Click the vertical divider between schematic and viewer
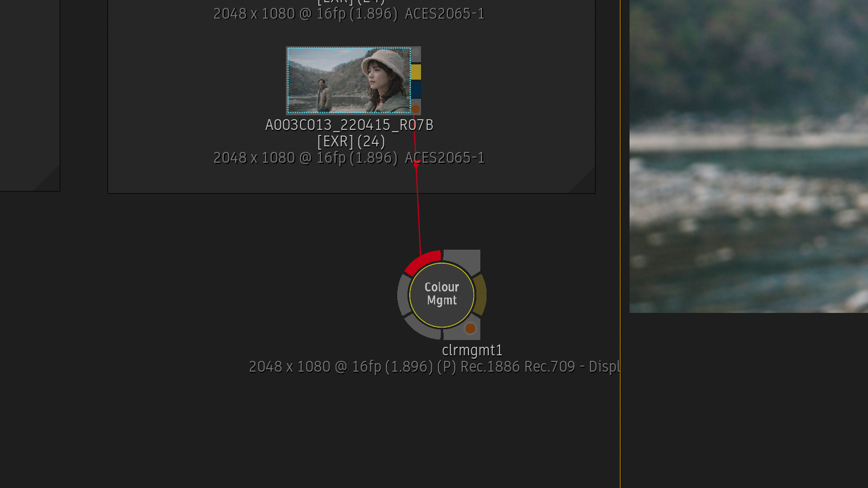The height and width of the screenshot is (488, 868). [620, 244]
